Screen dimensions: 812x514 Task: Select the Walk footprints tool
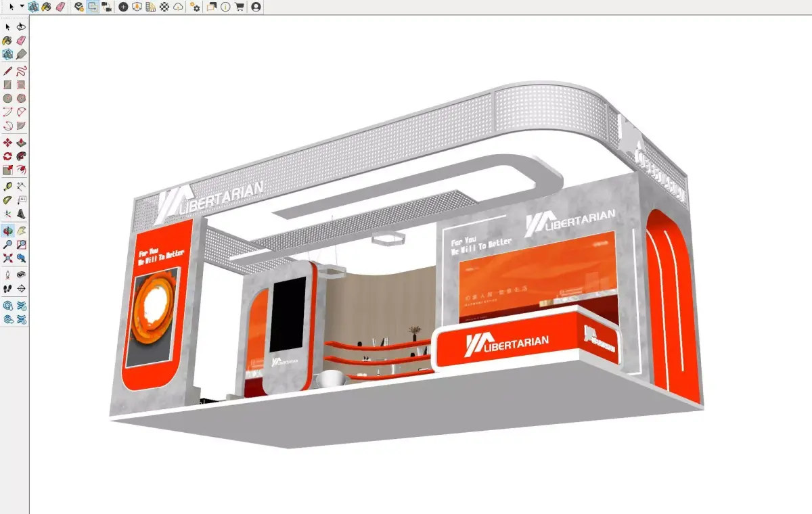pos(7,288)
